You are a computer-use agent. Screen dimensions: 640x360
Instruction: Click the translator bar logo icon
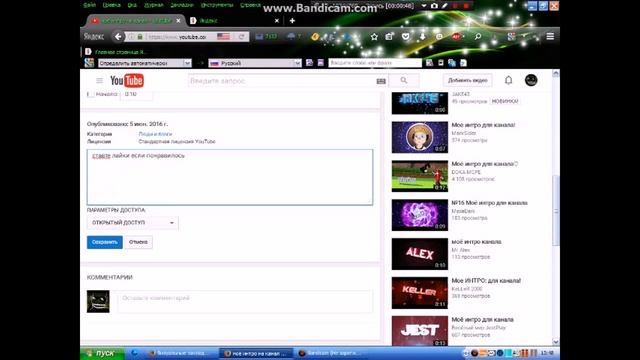(89, 63)
